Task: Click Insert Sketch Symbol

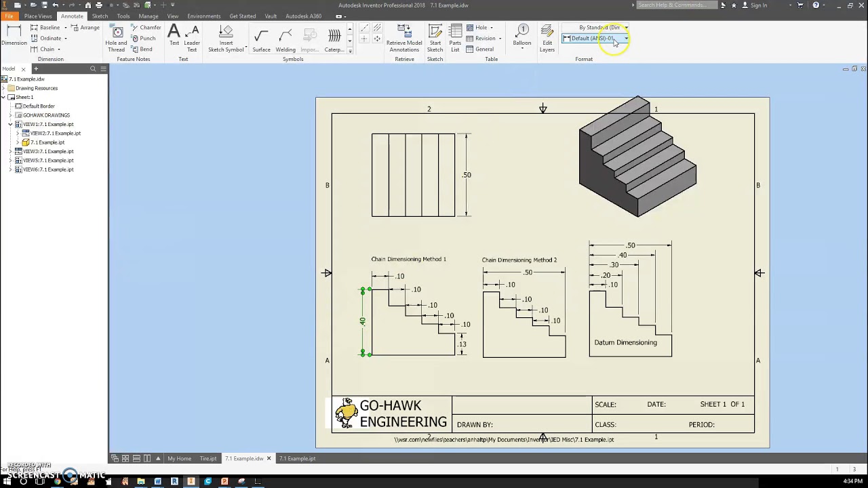Action: tap(226, 39)
